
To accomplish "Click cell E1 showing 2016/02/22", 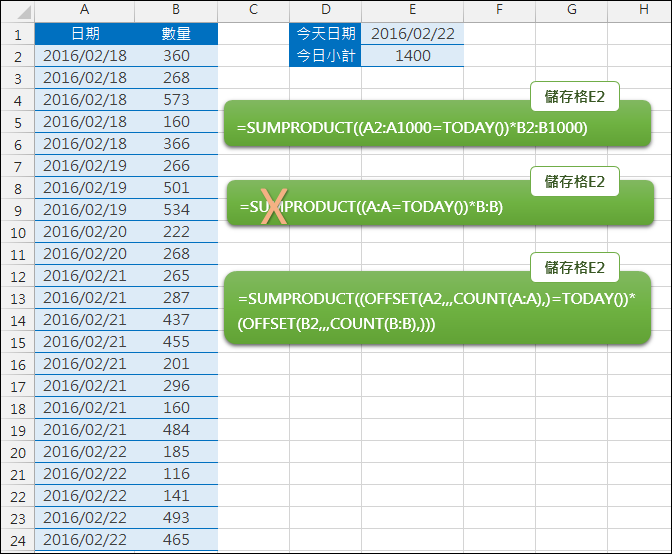I will tap(412, 33).
